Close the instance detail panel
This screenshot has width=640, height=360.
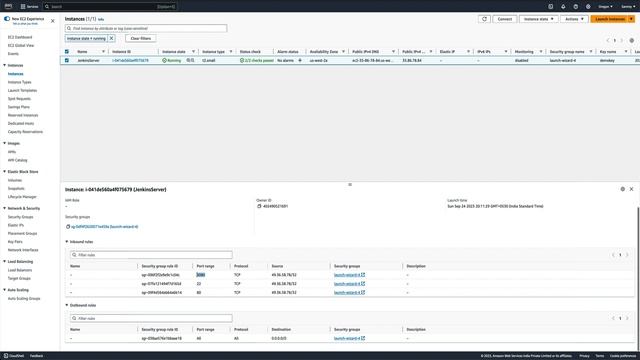click(x=631, y=189)
